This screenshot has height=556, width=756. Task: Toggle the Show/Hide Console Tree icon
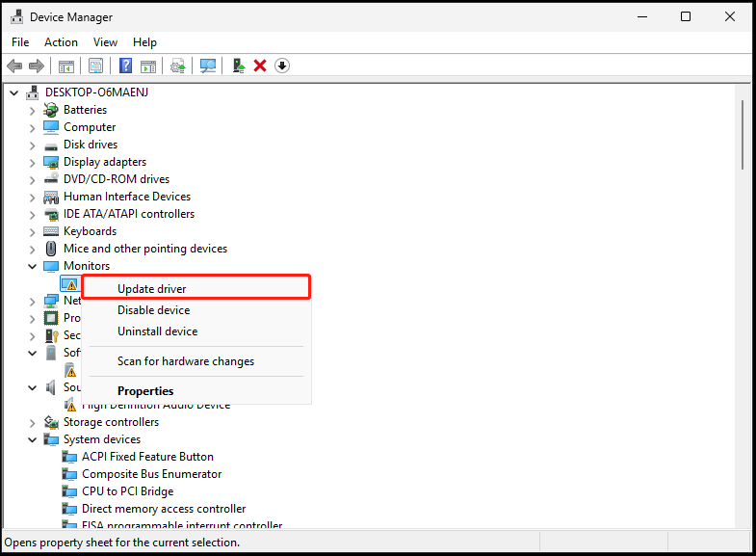point(66,66)
